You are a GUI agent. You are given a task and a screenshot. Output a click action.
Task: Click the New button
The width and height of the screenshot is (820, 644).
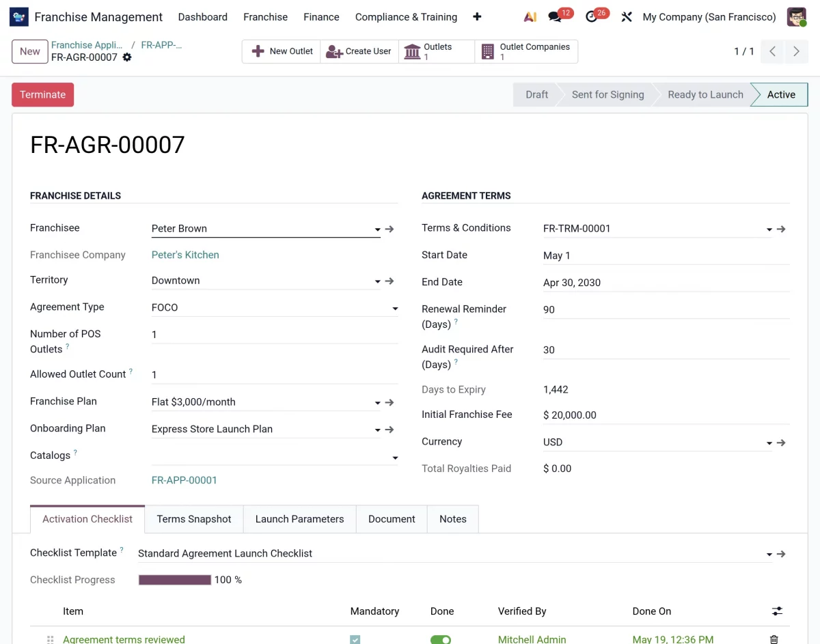30,51
